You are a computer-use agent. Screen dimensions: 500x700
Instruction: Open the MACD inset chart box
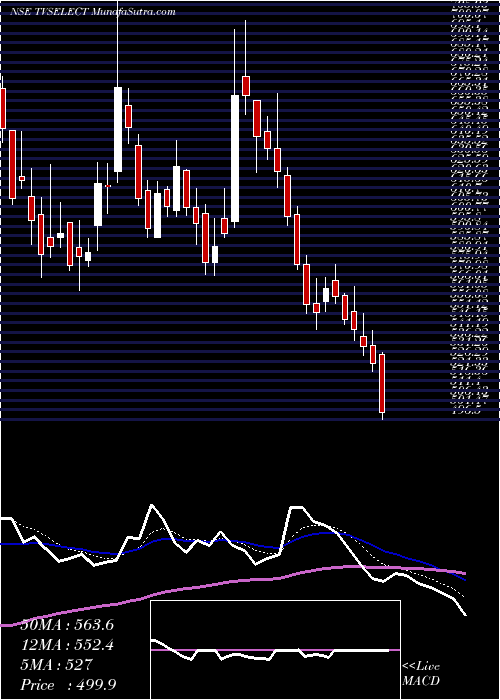(x=275, y=650)
